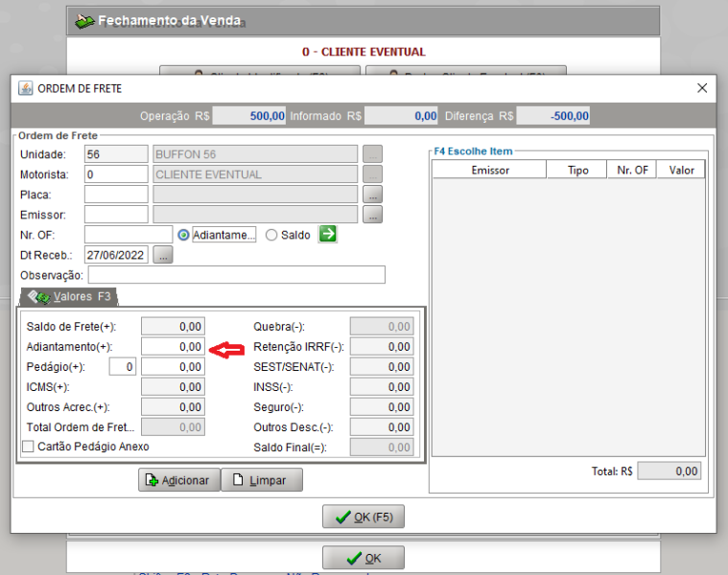Click the Java icon in ORDEM DE FRETE title
The width and height of the screenshot is (728, 575).
[x=26, y=88]
